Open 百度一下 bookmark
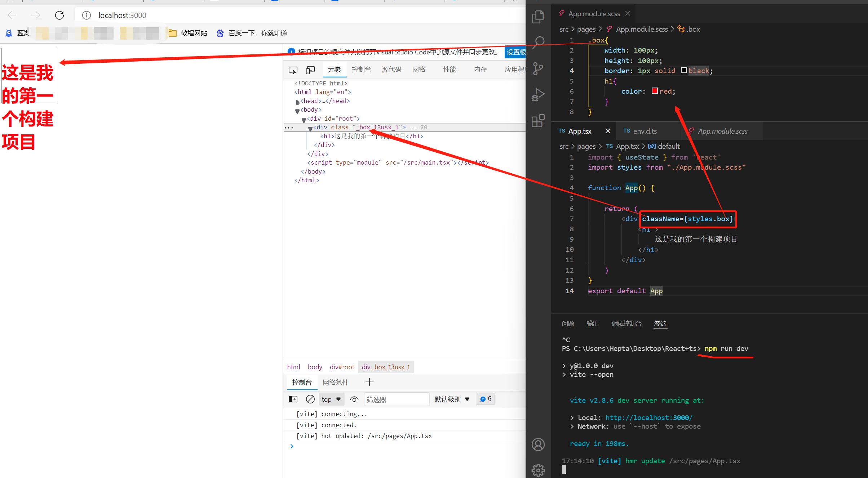 tap(252, 33)
